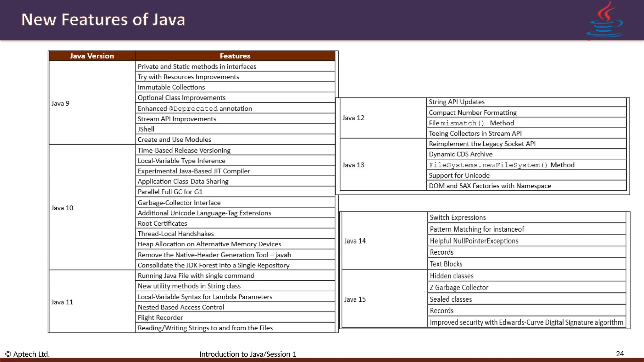Click 'JShell' feature row
The width and height of the screenshot is (644, 362).
(146, 129)
